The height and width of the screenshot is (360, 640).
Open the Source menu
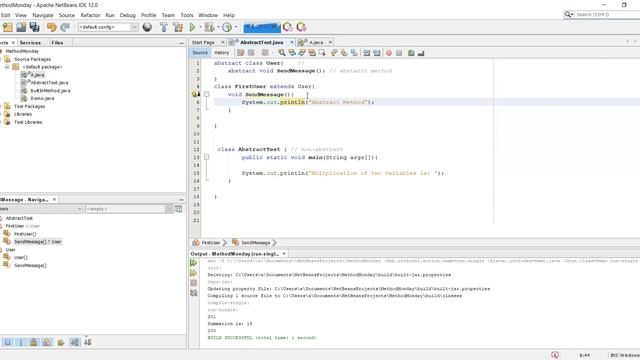coord(67,15)
